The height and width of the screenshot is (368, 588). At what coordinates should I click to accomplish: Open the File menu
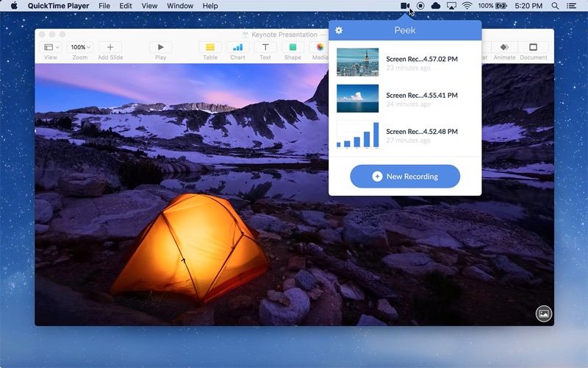pos(104,6)
